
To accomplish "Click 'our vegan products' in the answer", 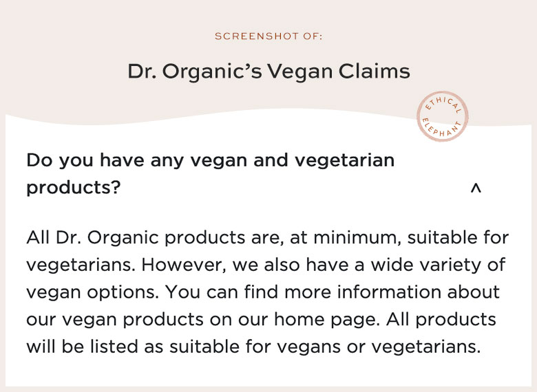I will point(115,320).
